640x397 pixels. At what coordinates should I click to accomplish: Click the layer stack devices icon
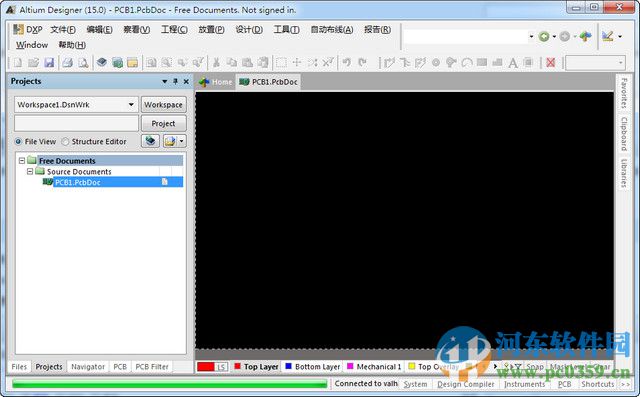point(102,62)
